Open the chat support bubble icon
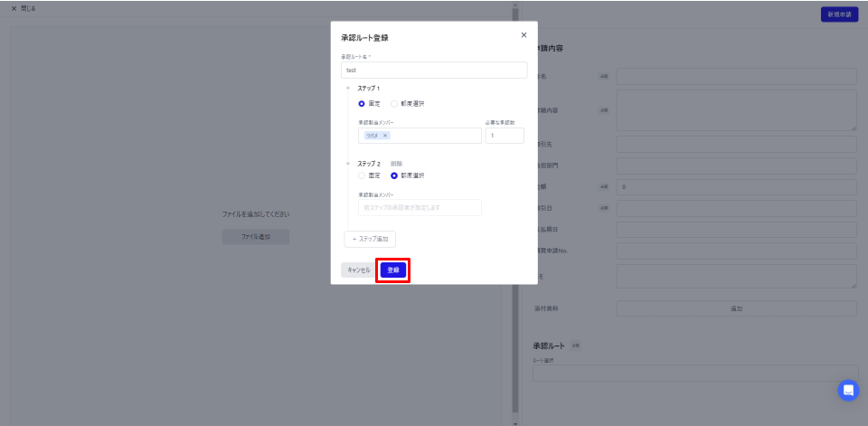The width and height of the screenshot is (868, 426). 848,391
